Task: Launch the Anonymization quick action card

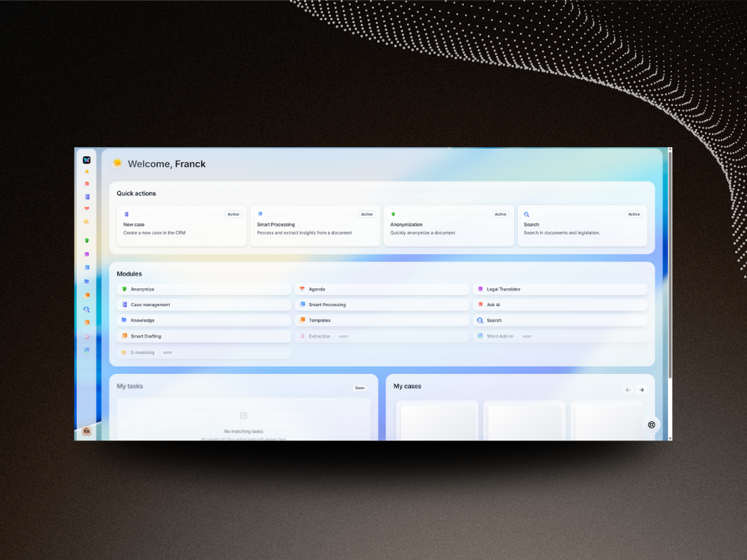Action: [x=448, y=225]
